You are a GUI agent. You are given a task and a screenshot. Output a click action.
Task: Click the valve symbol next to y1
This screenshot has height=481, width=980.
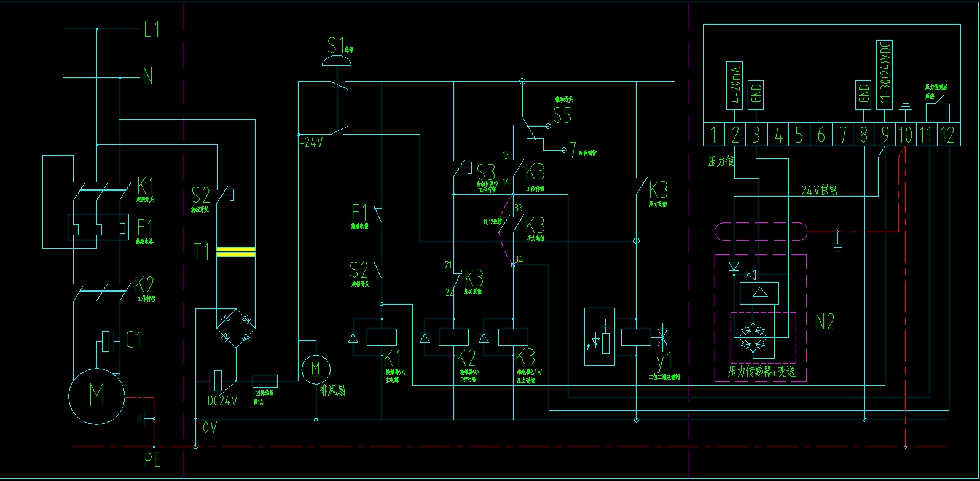pyautogui.click(x=662, y=337)
